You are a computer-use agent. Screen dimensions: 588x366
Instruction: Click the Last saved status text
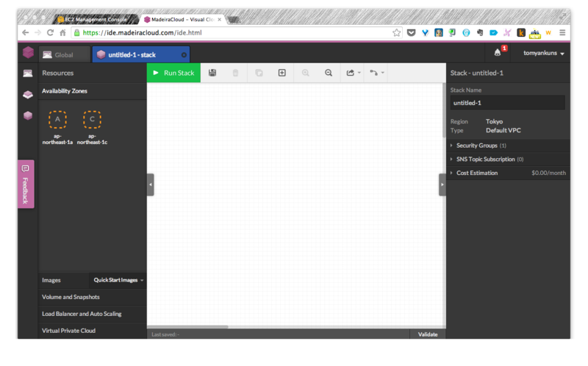pyautogui.click(x=165, y=334)
